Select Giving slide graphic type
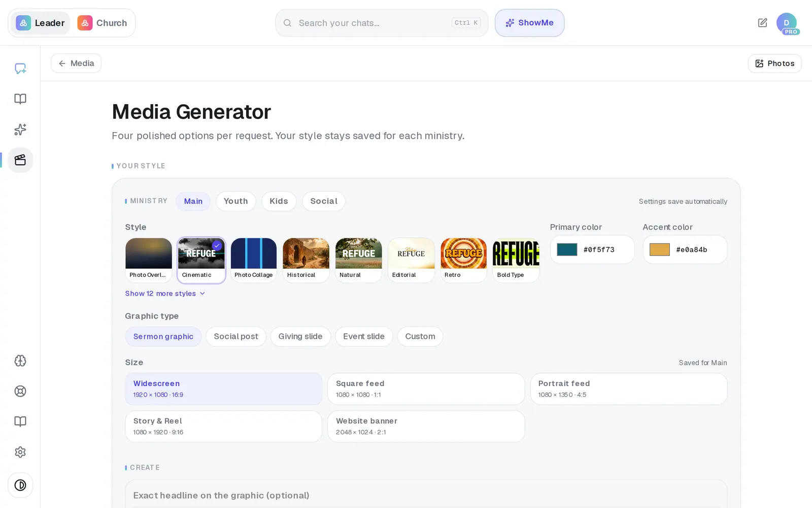Screen dimensions: 812x508 pyautogui.click(x=300, y=336)
